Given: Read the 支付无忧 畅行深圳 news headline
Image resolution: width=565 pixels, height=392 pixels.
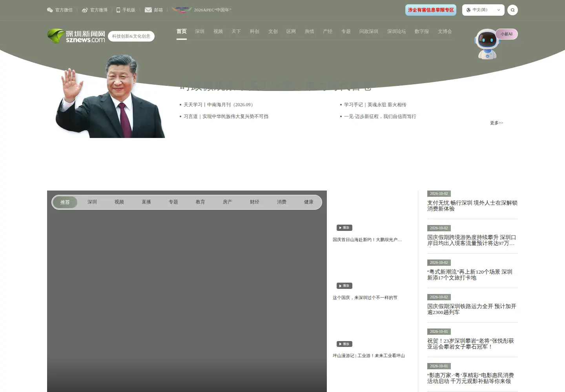Looking at the screenshot, I should [472, 206].
